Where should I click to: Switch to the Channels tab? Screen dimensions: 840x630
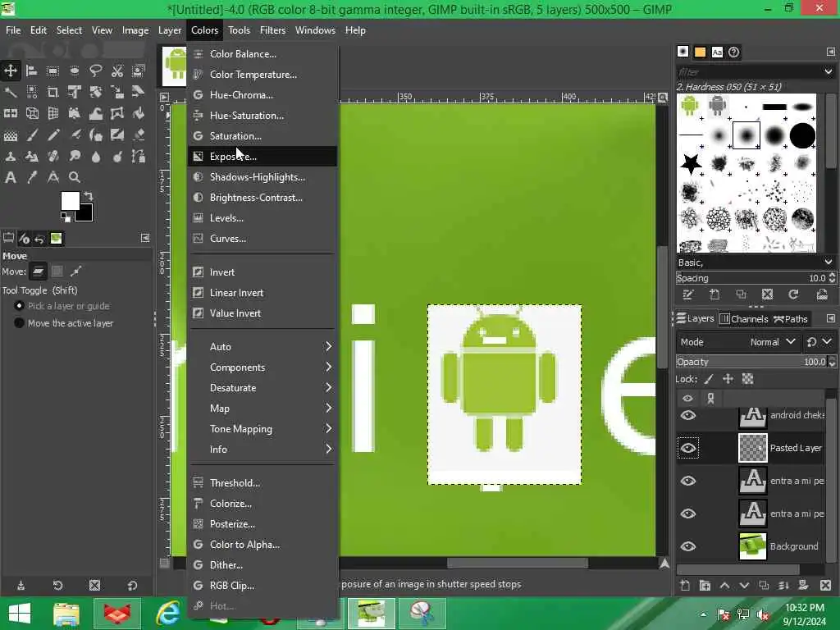pos(744,319)
